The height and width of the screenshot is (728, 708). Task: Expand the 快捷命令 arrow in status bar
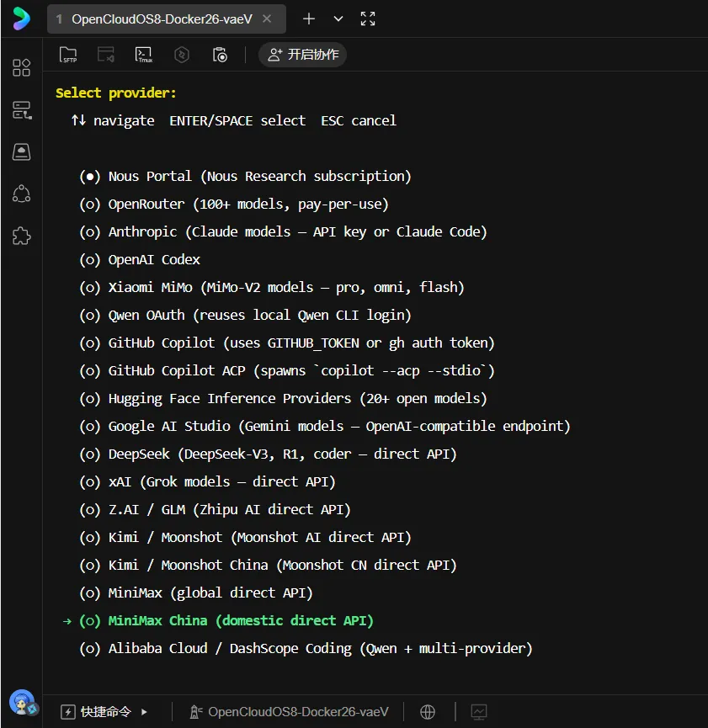coord(144,712)
